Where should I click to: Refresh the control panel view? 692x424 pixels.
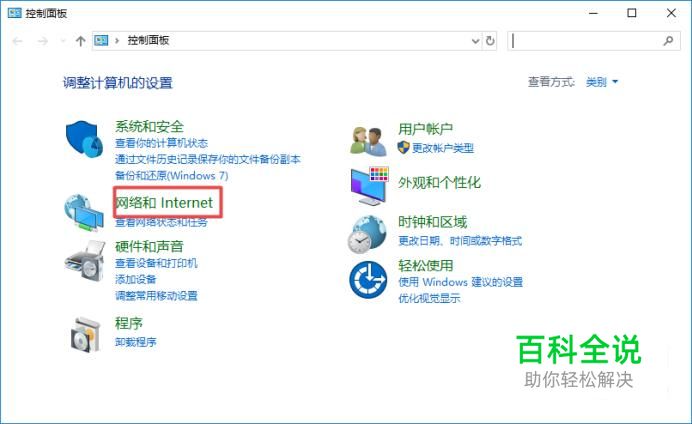490,41
